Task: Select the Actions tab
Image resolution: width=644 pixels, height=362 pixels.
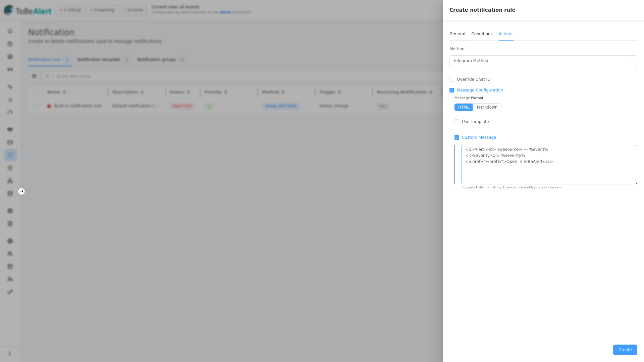Action: (506, 34)
